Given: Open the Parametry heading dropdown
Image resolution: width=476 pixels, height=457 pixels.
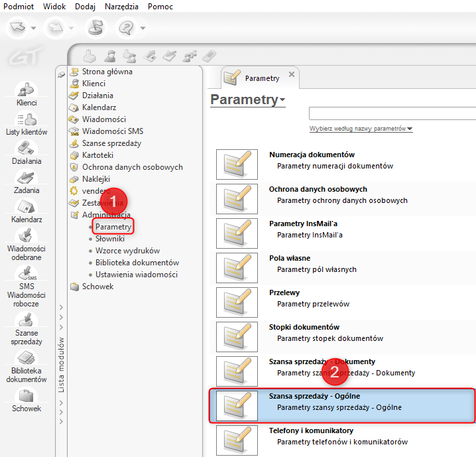Looking at the screenshot, I should (248, 99).
